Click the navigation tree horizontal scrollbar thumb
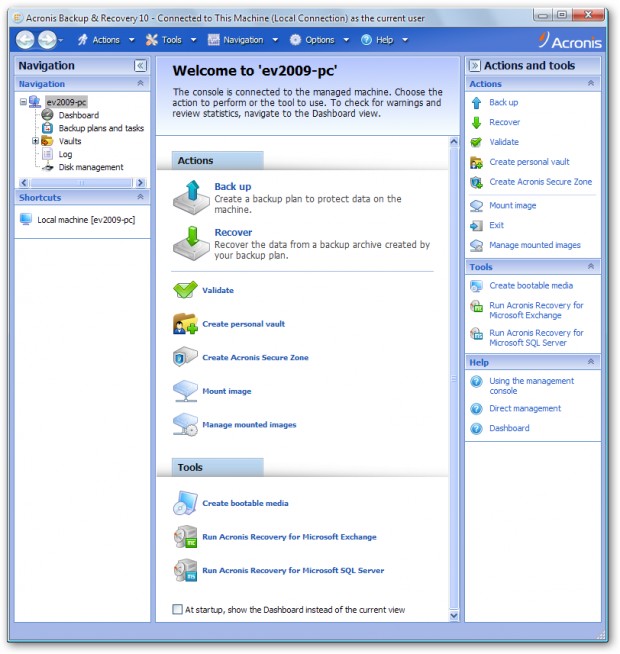 (x=81, y=183)
